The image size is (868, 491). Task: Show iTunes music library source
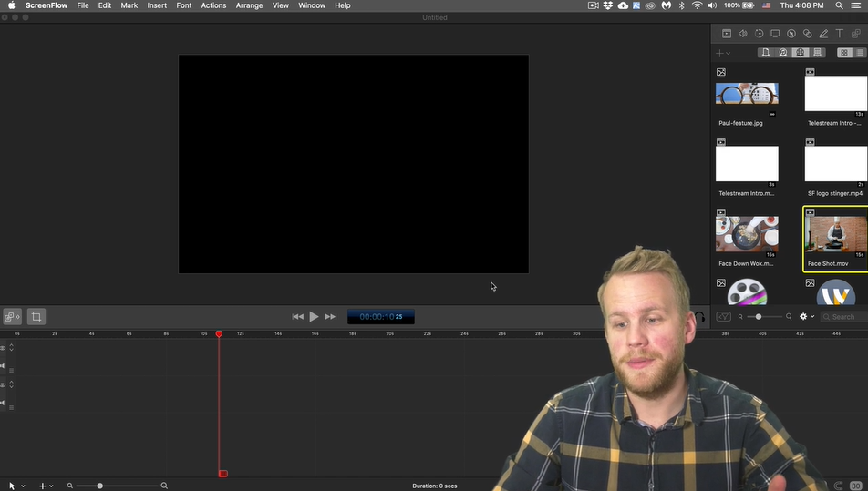[782, 53]
